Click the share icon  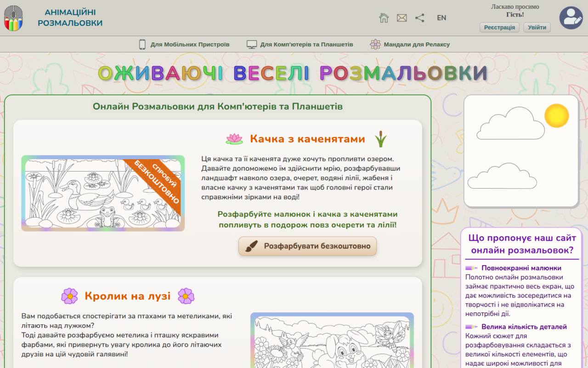tap(420, 18)
